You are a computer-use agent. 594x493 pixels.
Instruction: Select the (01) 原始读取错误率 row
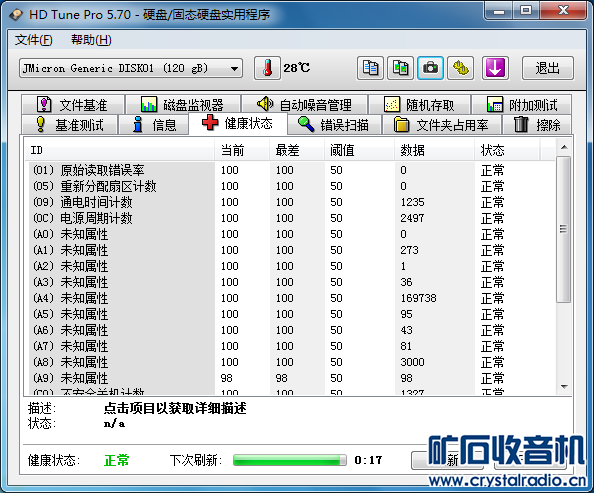290,170
